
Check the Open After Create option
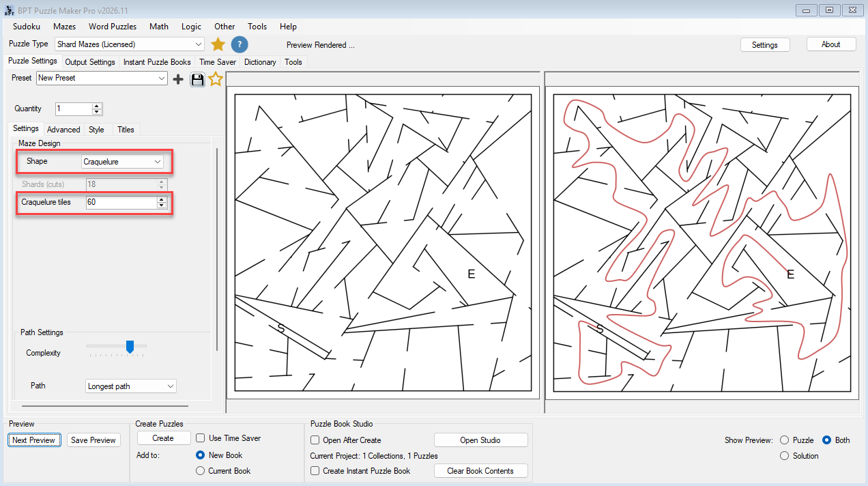tap(315, 440)
